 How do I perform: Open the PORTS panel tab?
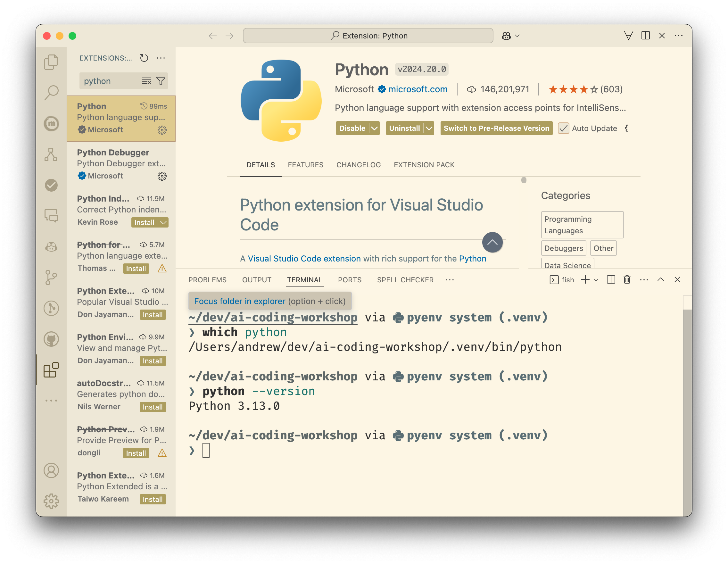tap(349, 280)
